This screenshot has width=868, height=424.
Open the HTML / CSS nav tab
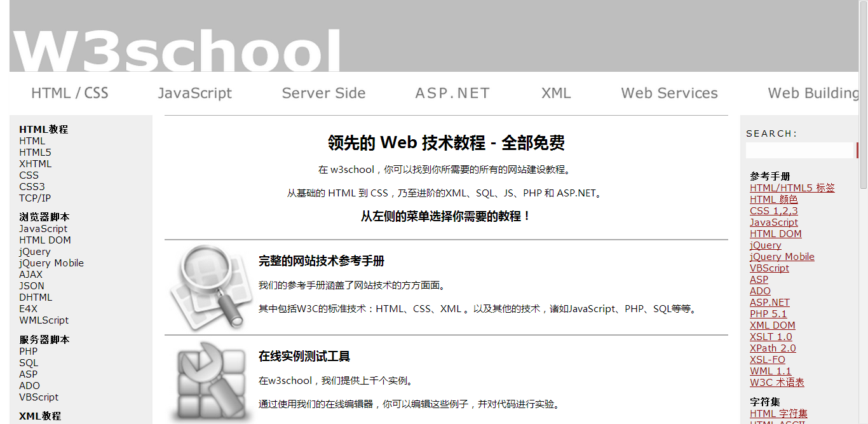click(x=70, y=93)
